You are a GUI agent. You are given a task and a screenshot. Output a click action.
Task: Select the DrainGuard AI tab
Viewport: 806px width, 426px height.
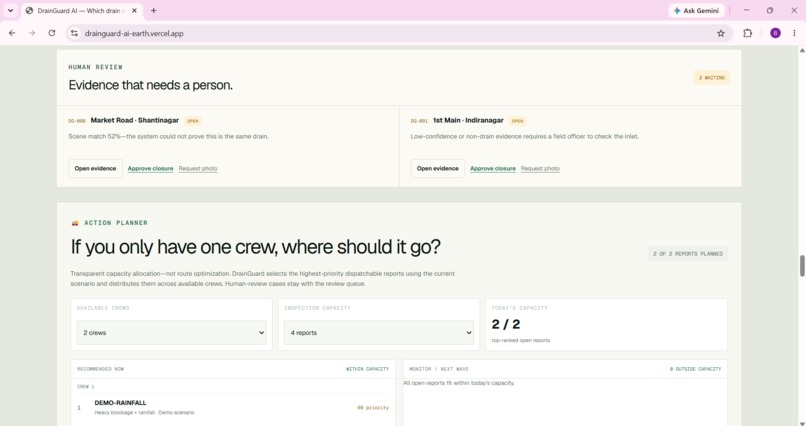pyautogui.click(x=82, y=10)
